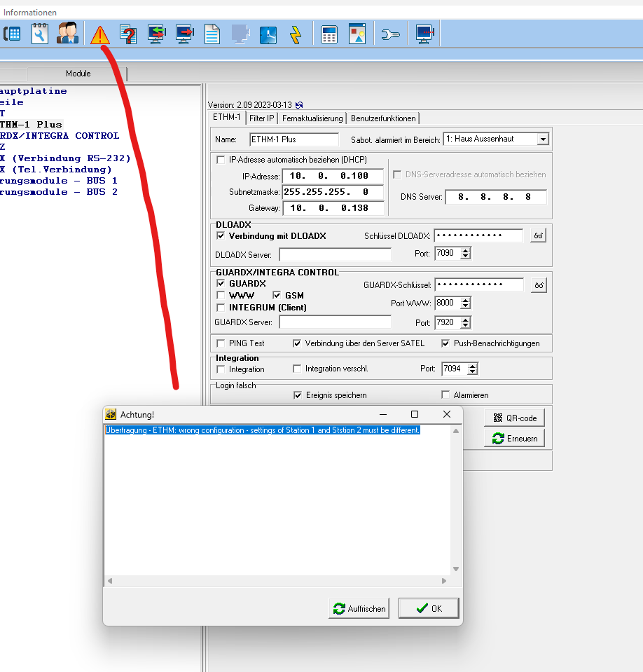The height and width of the screenshot is (672, 643).
Task: Toggle the PING Test checkbox
Action: pos(221,343)
